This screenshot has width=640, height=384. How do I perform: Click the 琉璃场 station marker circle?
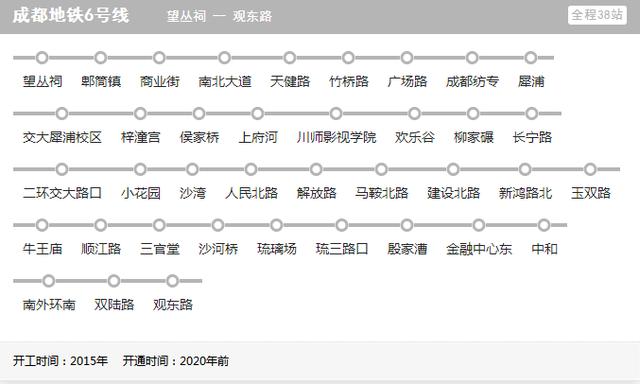[277, 225]
